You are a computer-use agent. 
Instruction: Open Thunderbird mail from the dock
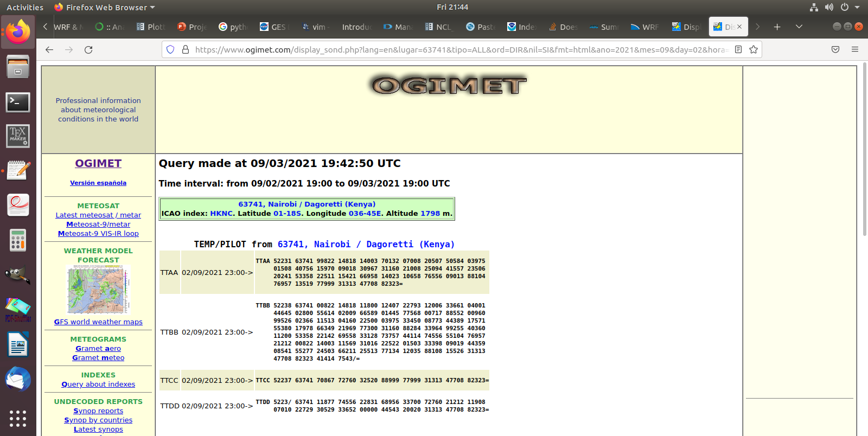click(18, 379)
